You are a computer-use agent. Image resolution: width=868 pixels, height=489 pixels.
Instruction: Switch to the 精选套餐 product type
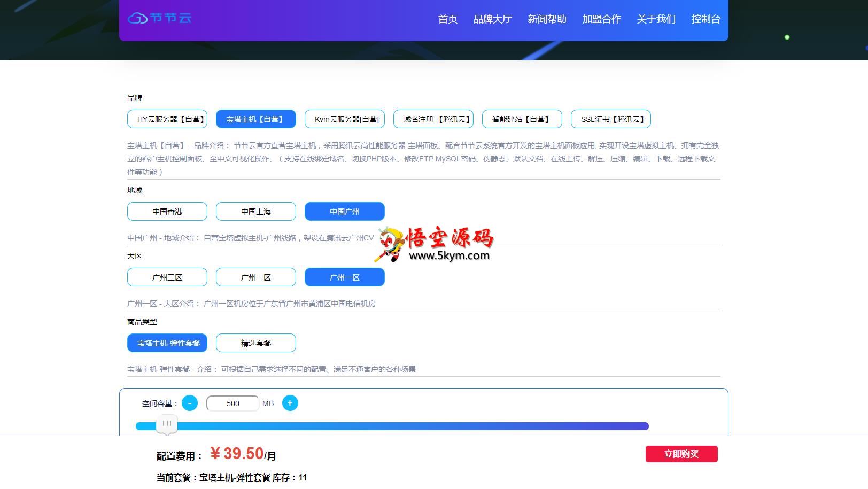click(x=256, y=343)
